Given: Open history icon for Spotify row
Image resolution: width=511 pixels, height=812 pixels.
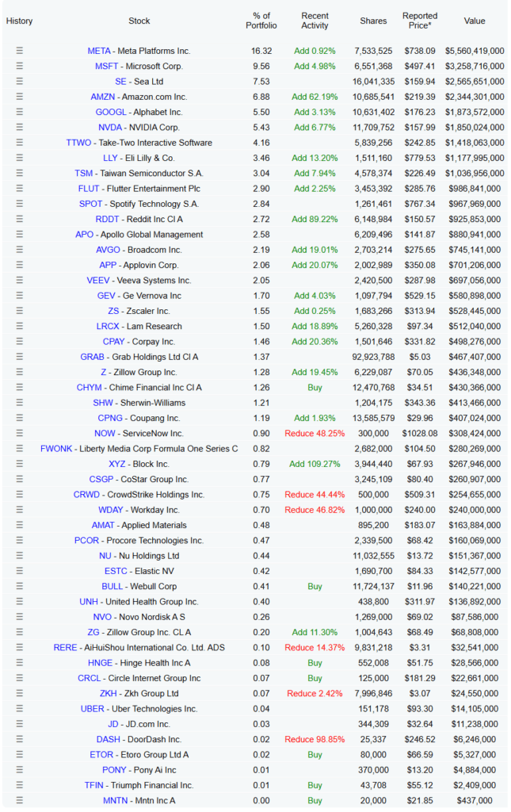Looking at the screenshot, I should [20, 204].
